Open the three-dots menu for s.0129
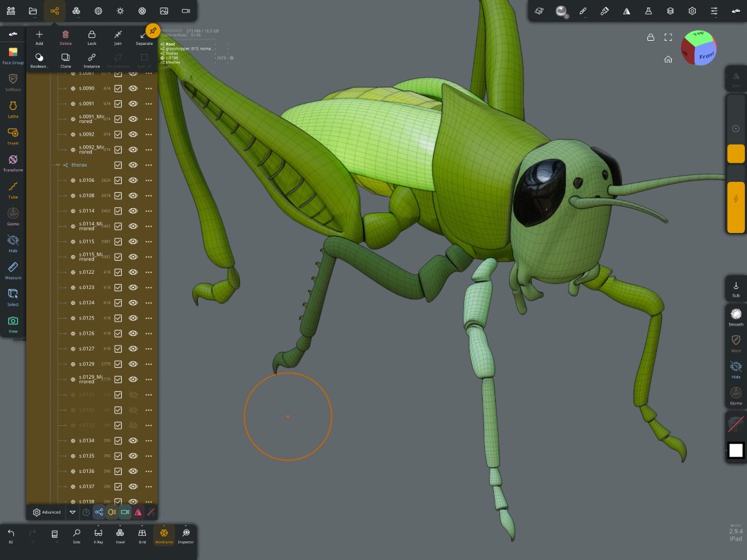The image size is (747, 560). click(149, 364)
